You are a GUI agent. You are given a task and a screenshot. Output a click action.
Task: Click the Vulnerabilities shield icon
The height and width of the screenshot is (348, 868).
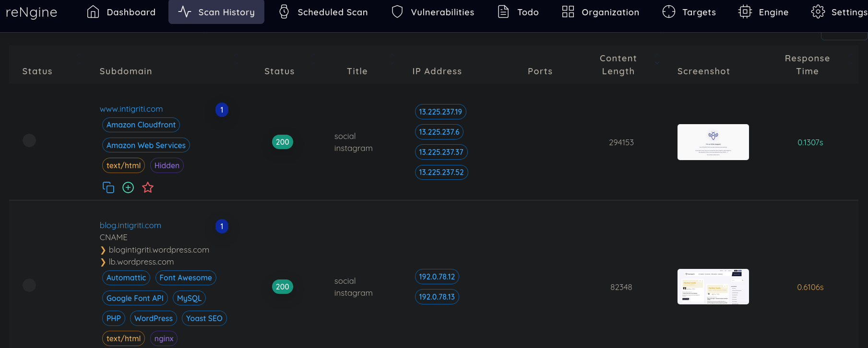[x=397, y=12]
